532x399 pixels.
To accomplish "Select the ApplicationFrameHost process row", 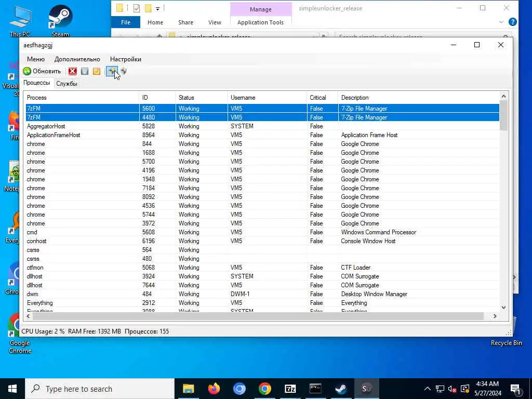I will click(x=262, y=135).
